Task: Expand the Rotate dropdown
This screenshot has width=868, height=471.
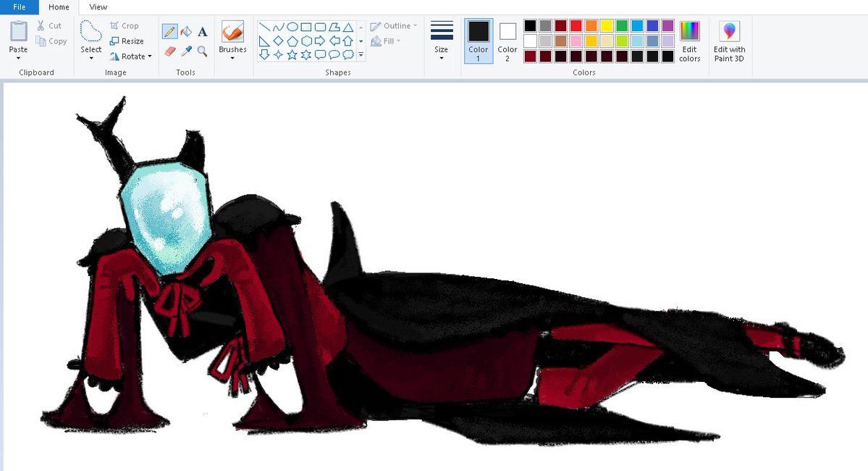Action: click(x=149, y=57)
